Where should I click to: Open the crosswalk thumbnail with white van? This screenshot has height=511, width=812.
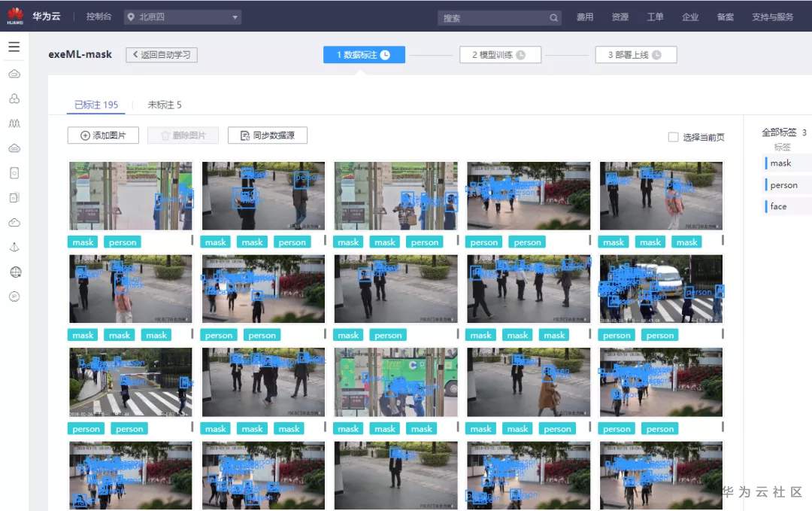click(661, 289)
